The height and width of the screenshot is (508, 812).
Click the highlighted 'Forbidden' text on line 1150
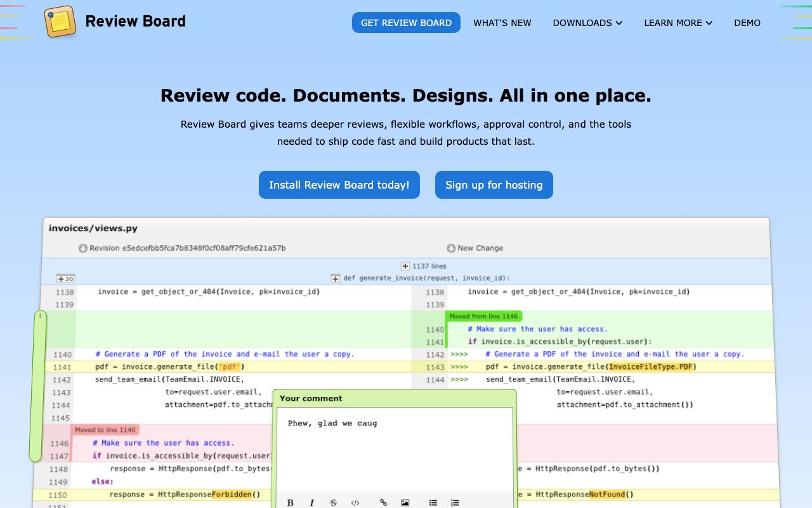pyautogui.click(x=232, y=494)
